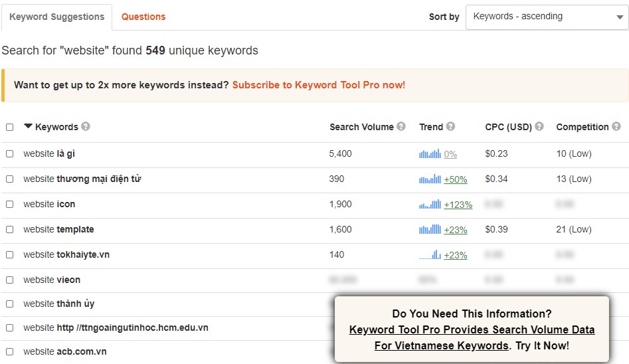This screenshot has width=629, height=364.
Task: Click +50% trend link for thương mại điện tử
Action: click(x=456, y=179)
